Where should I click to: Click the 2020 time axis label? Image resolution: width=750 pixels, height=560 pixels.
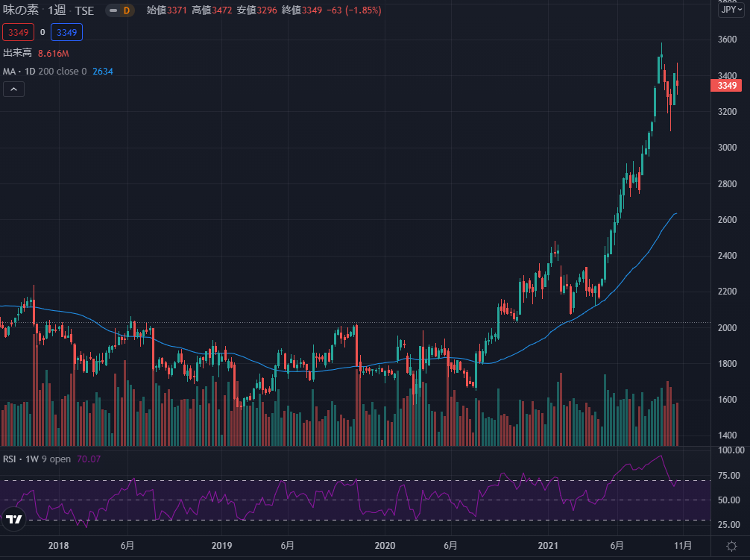click(x=385, y=546)
